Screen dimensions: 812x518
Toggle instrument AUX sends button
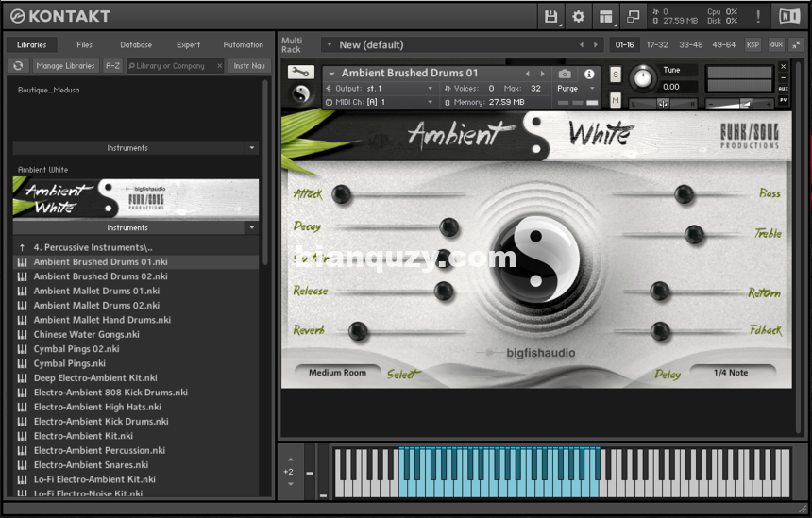[x=784, y=89]
